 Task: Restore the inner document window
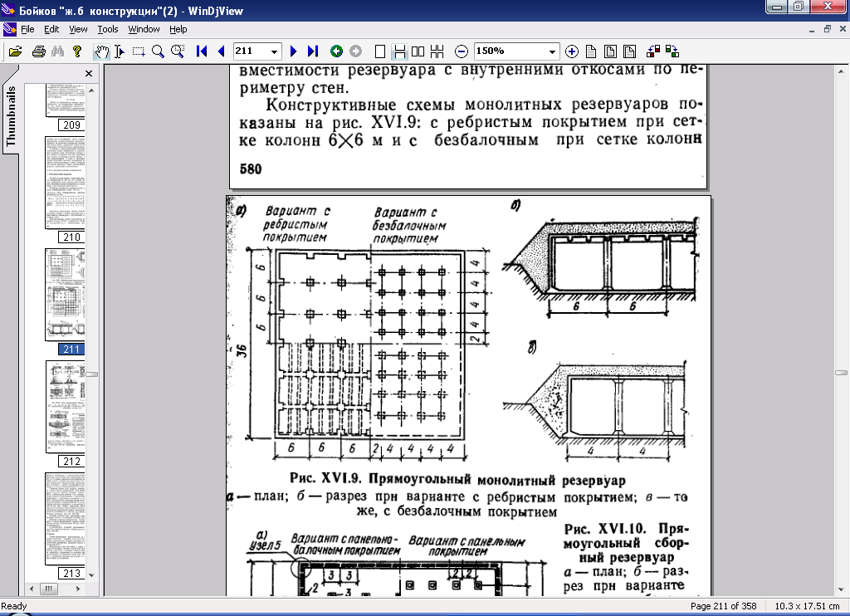[x=828, y=29]
